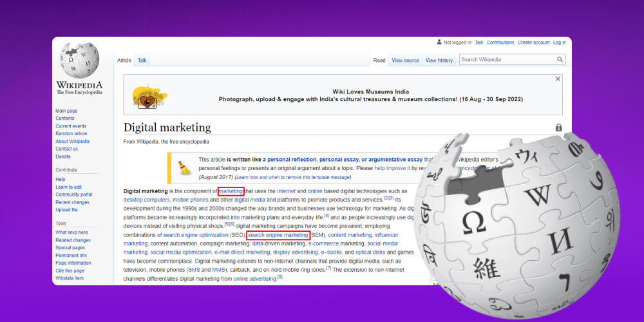The width and height of the screenshot is (644, 322).
Task: Click the broom cleanup icon
Action: (x=184, y=168)
